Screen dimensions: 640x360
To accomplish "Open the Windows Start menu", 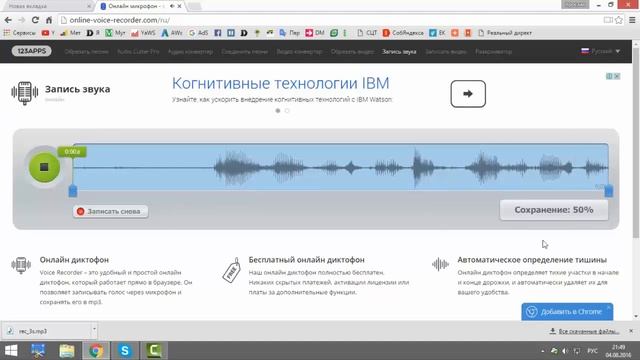I will tap(11, 351).
